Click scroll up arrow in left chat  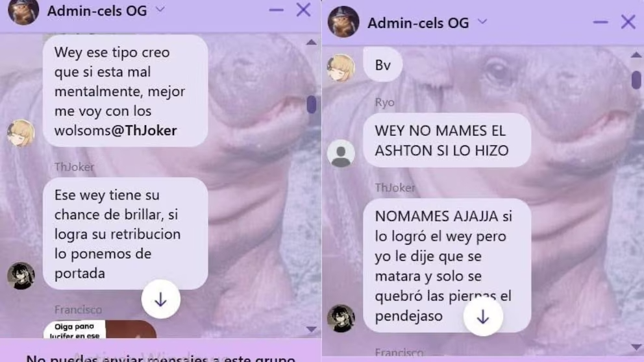pyautogui.click(x=312, y=42)
